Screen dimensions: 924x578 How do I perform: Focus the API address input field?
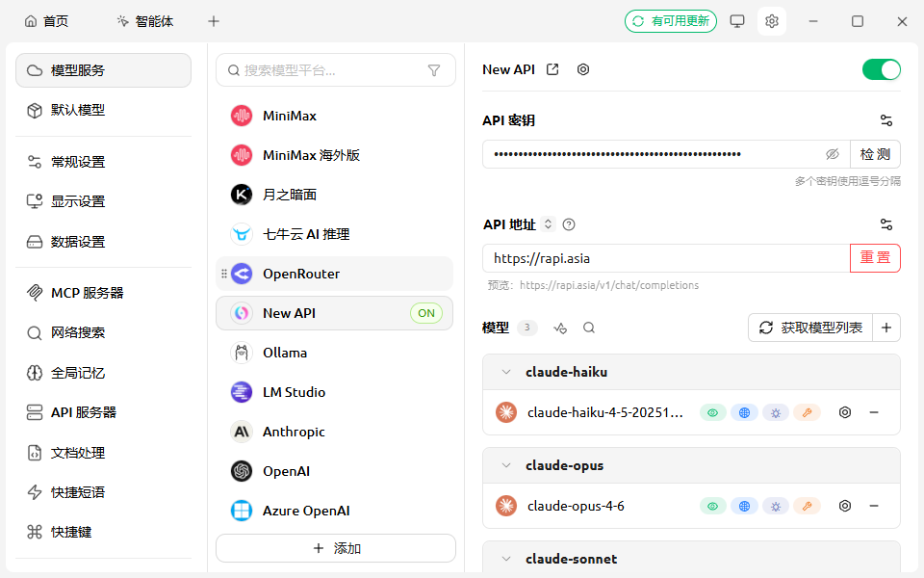(x=666, y=258)
